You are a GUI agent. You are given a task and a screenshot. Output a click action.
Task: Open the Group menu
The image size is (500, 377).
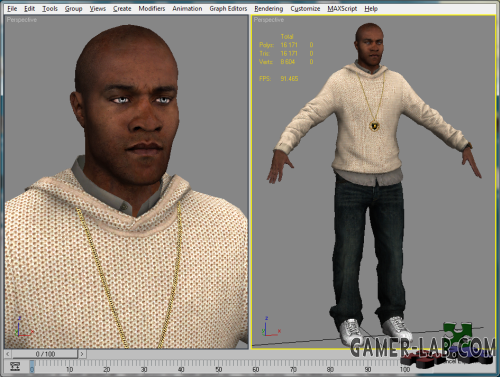(x=73, y=9)
